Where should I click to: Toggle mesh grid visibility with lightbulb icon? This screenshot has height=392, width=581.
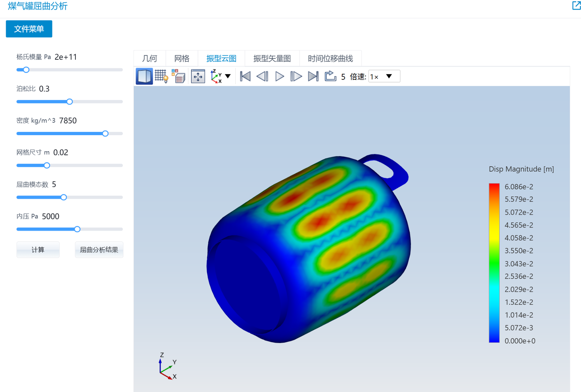pos(161,76)
